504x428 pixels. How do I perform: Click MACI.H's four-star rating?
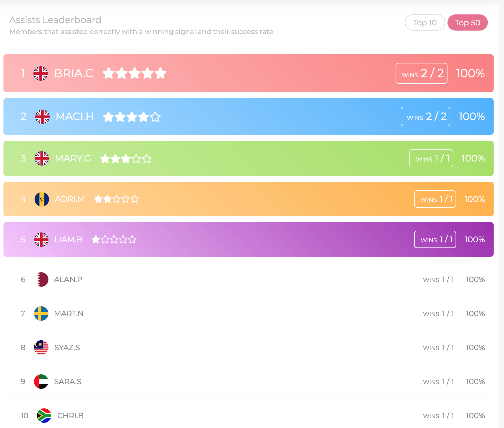(x=132, y=117)
